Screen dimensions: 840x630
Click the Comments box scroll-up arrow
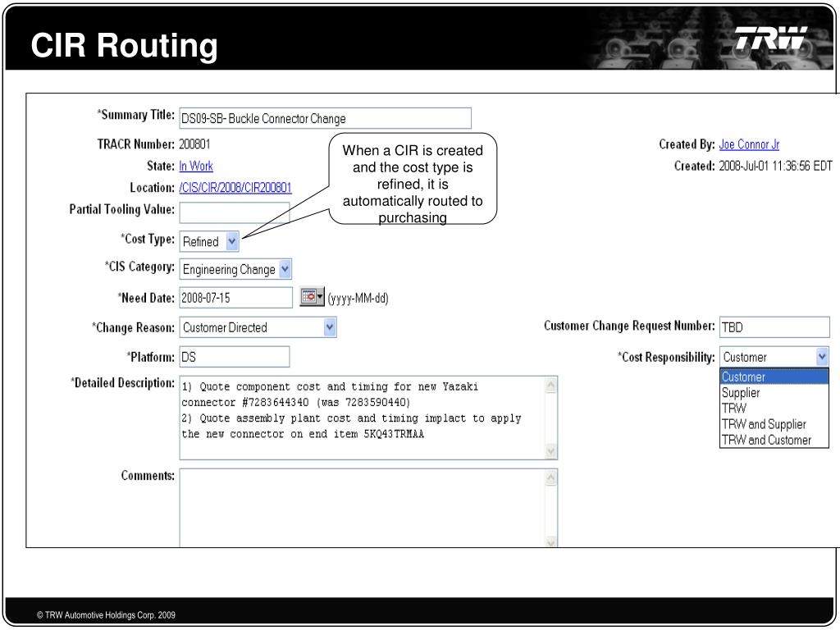550,477
